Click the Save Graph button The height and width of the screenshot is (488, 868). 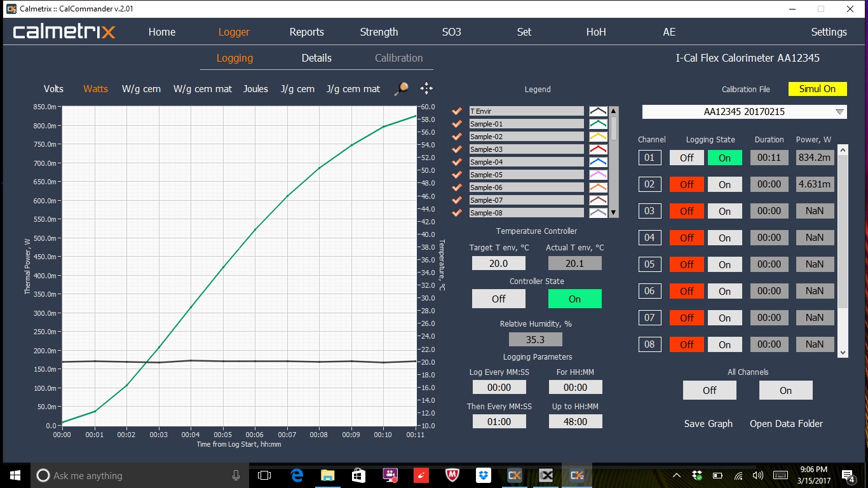tap(708, 424)
